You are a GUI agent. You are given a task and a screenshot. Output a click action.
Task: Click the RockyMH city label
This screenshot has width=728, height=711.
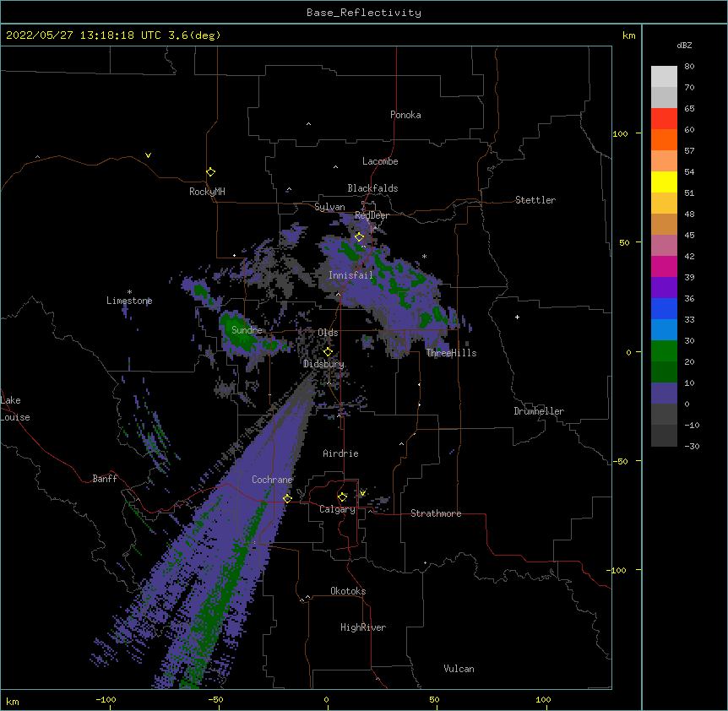point(207,192)
